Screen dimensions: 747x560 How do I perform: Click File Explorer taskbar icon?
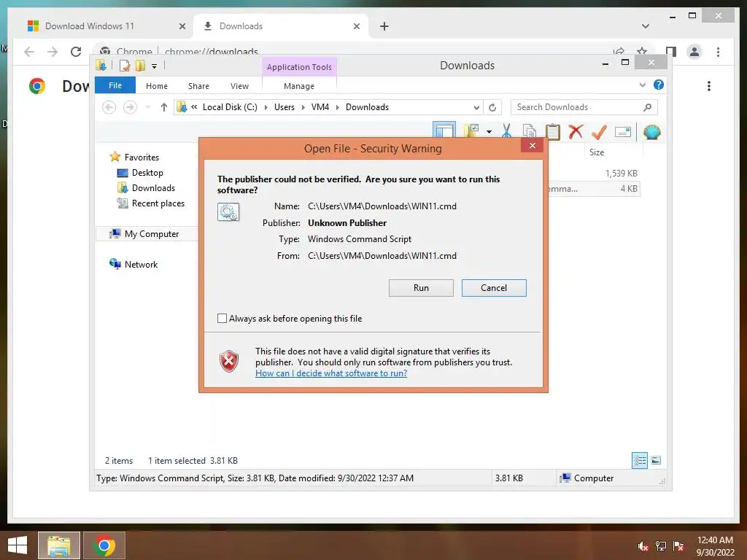pyautogui.click(x=59, y=545)
